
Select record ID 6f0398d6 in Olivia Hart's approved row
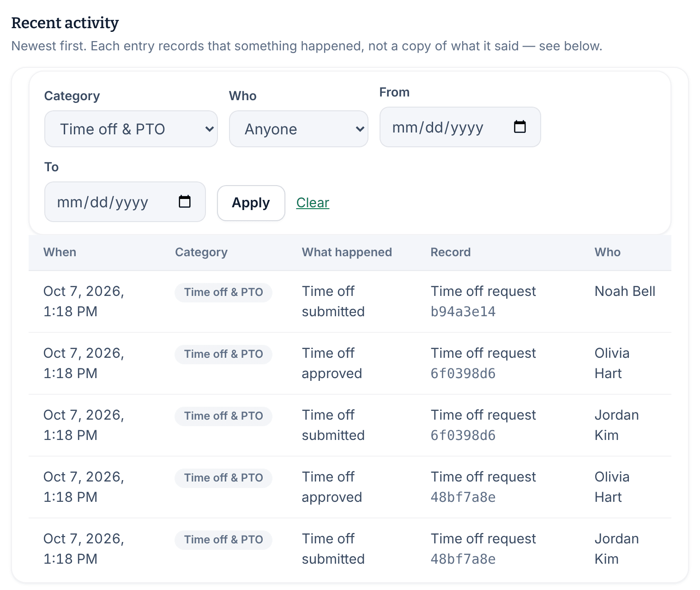pyautogui.click(x=463, y=373)
